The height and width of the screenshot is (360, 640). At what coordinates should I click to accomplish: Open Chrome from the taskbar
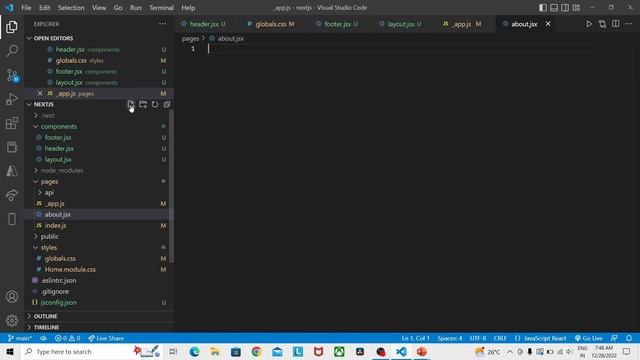[256, 352]
